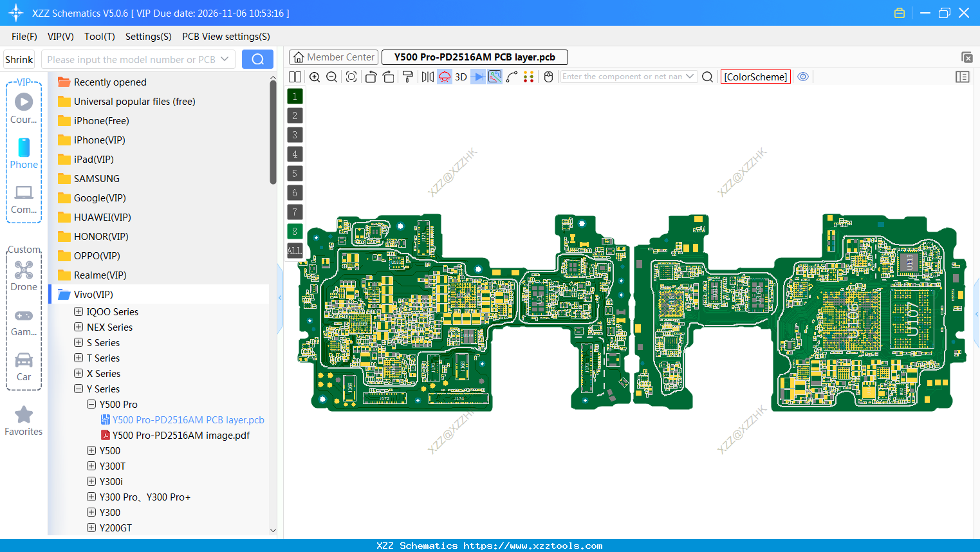Switch to 3D view mode
The width and height of the screenshot is (980, 552).
[461, 77]
